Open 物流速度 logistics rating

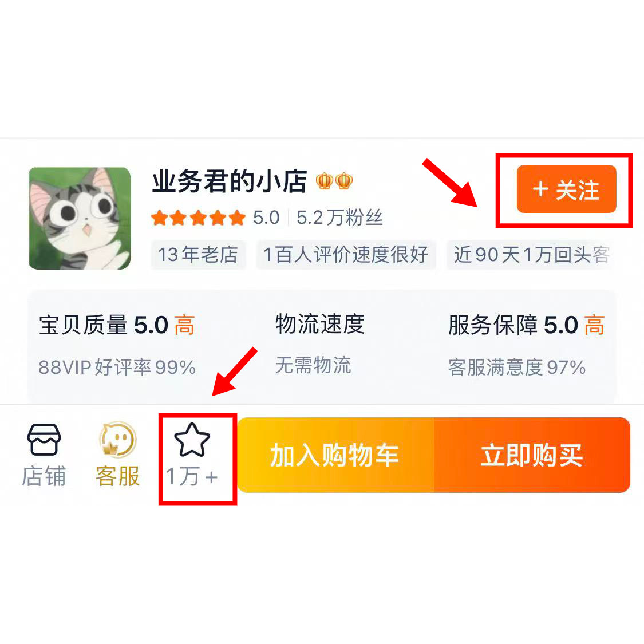320,324
